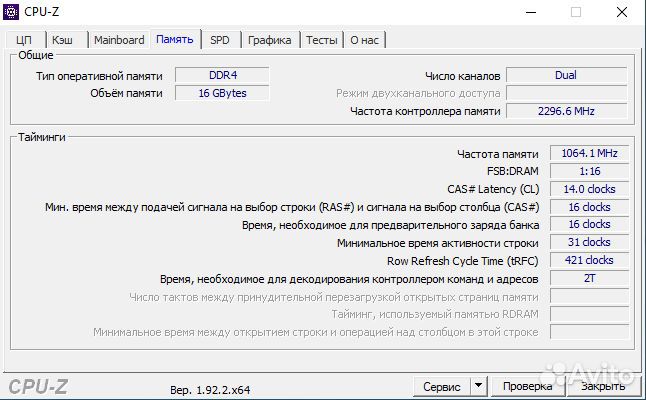This screenshot has width=646, height=400.
Task: Select the Память tab
Action: (x=175, y=39)
